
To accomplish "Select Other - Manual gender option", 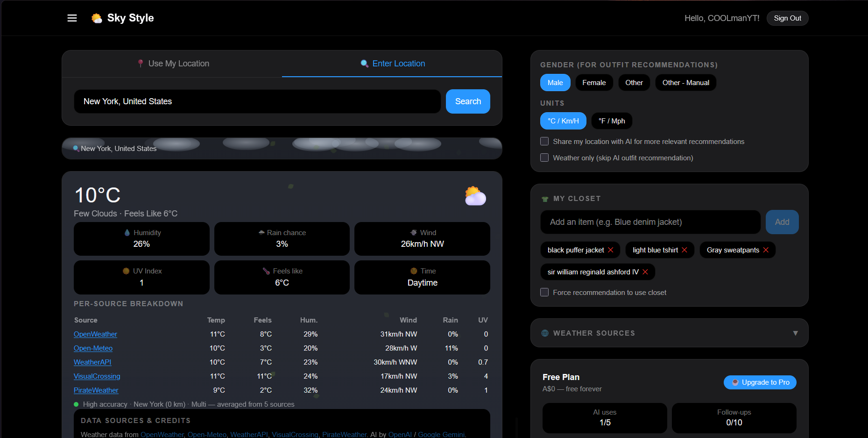I will (685, 83).
